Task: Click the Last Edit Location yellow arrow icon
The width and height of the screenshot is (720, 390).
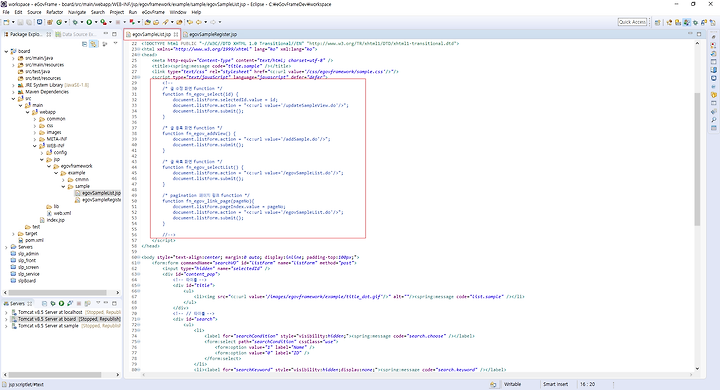Action: (x=190, y=22)
